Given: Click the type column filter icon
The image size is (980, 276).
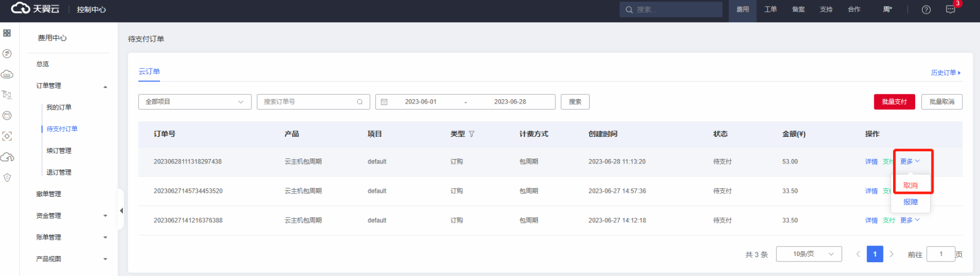Looking at the screenshot, I should click(472, 134).
